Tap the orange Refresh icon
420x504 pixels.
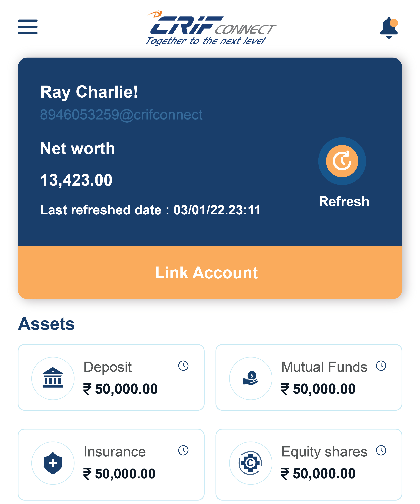point(342,161)
